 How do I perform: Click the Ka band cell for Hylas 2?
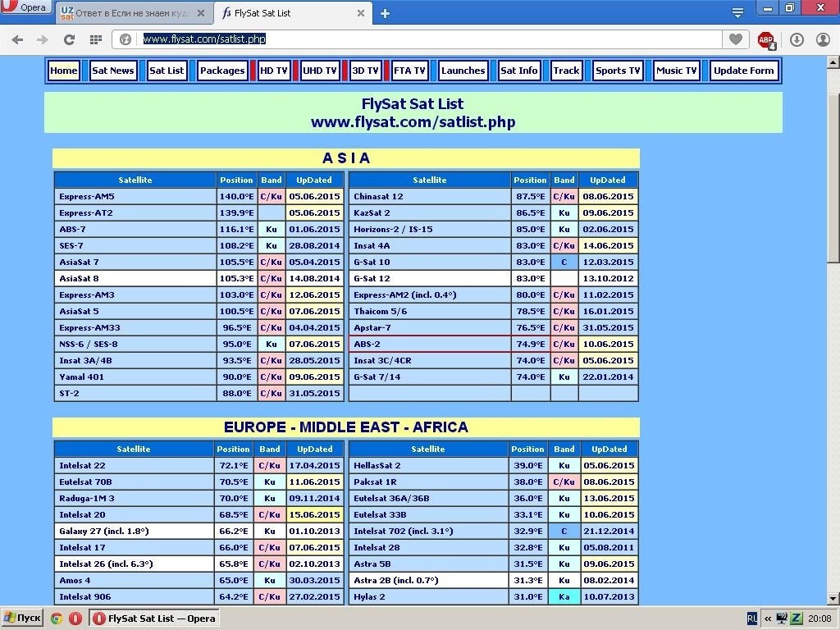click(564, 597)
